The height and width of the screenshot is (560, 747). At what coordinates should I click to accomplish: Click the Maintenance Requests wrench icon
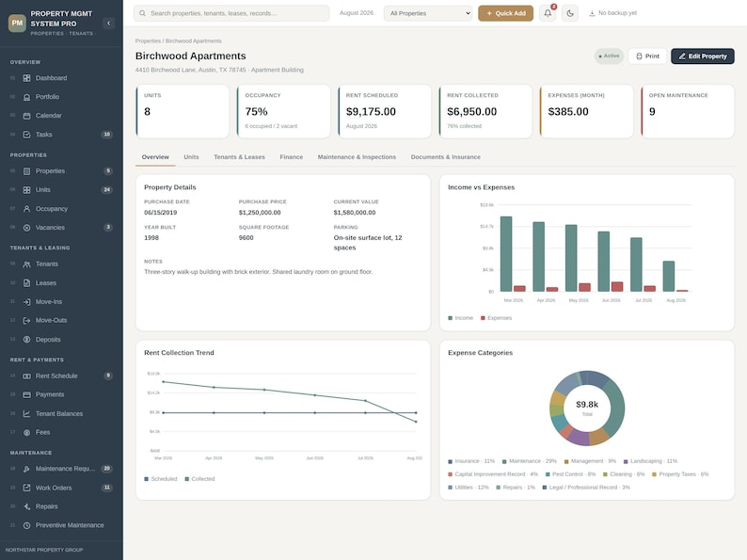tap(26, 469)
